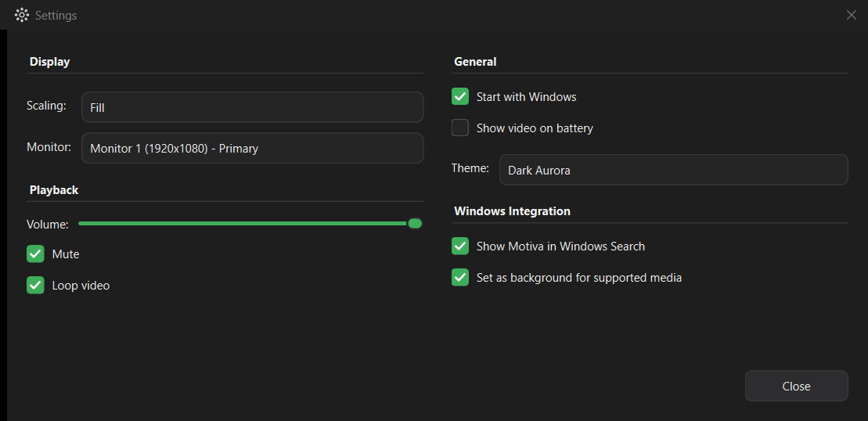Image resolution: width=868 pixels, height=421 pixels.
Task: Click the Volume slider handle
Action: click(415, 224)
